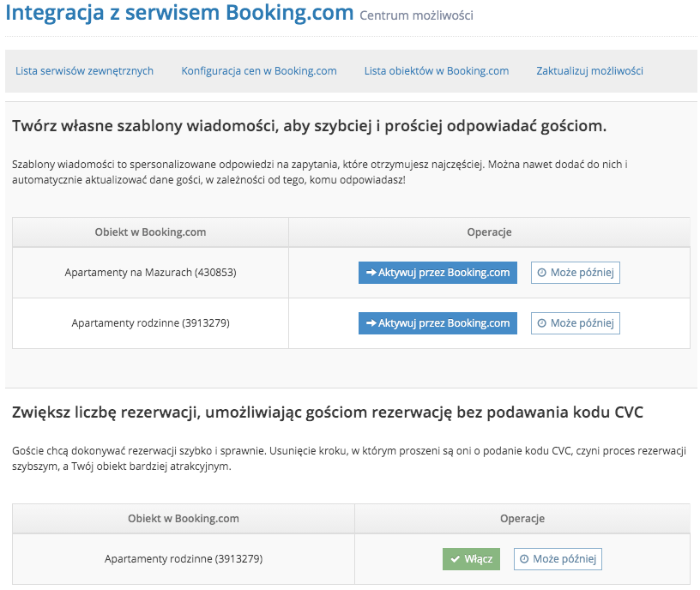Click Operacje header in CVC table
The image size is (700, 590).
tap(522, 519)
